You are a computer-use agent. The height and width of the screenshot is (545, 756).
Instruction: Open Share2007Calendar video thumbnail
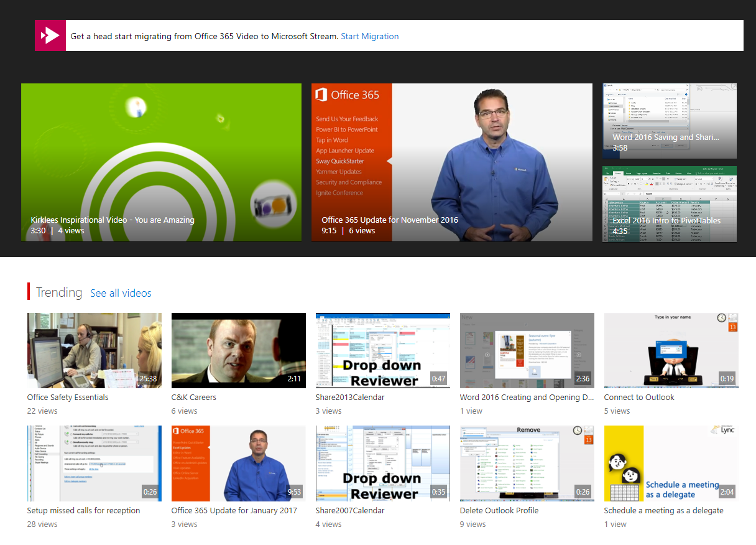point(383,463)
